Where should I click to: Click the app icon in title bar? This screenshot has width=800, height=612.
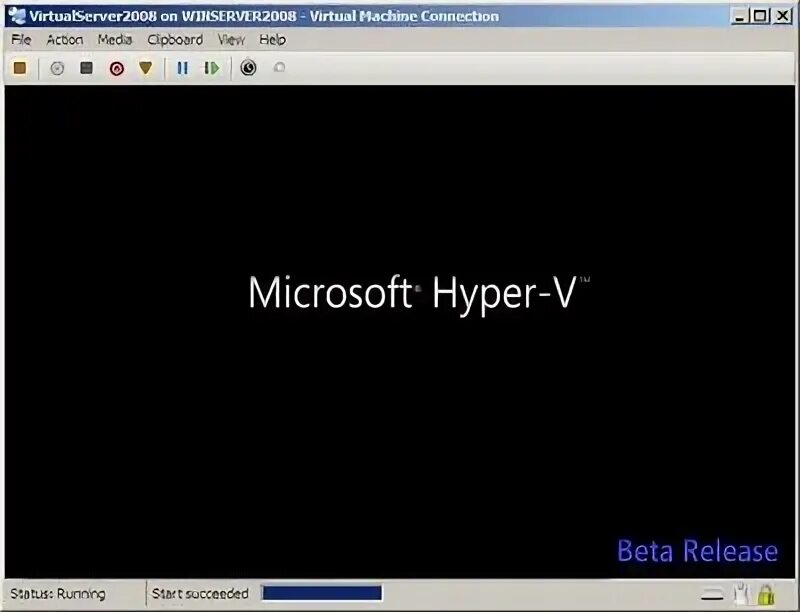coord(18,16)
